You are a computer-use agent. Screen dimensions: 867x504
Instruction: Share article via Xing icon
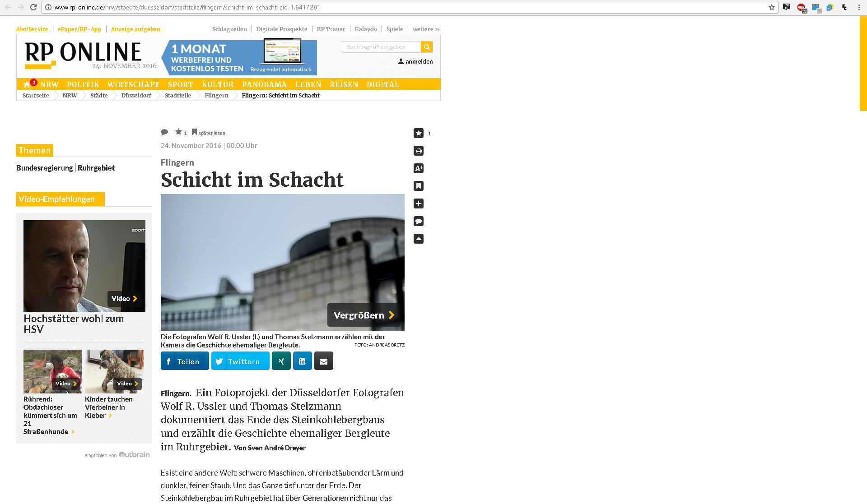click(281, 361)
